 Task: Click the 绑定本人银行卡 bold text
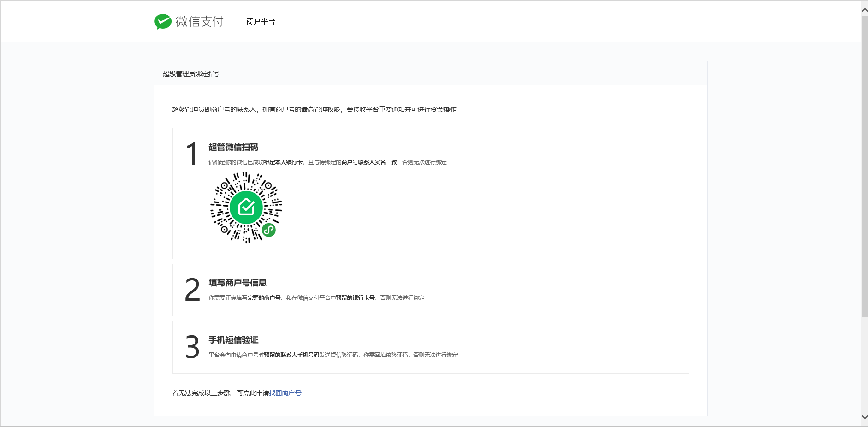click(283, 162)
